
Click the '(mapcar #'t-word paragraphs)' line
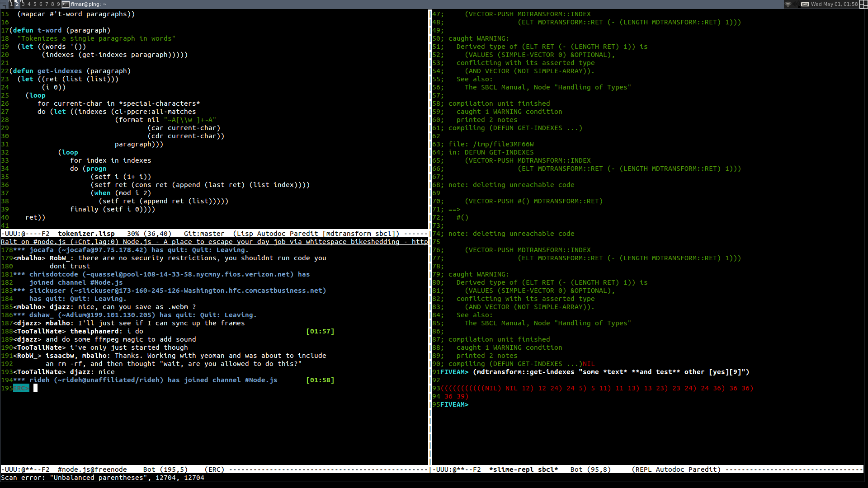[x=76, y=14]
